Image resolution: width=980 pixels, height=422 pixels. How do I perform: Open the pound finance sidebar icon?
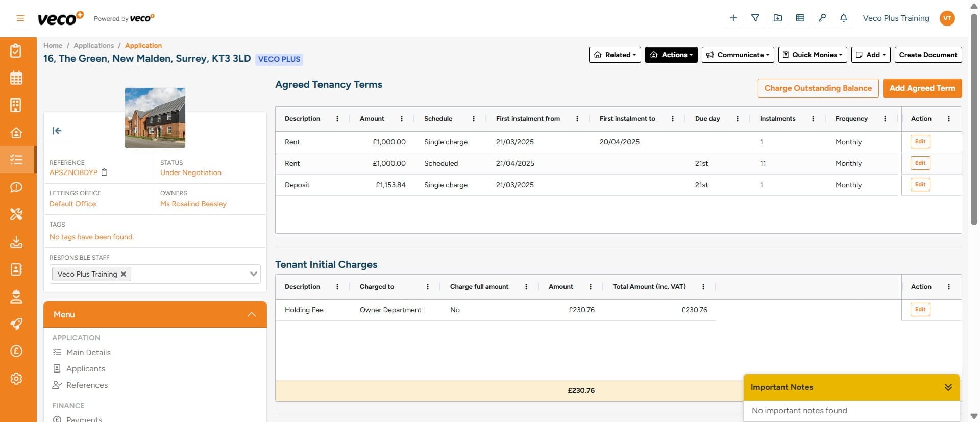click(16, 351)
